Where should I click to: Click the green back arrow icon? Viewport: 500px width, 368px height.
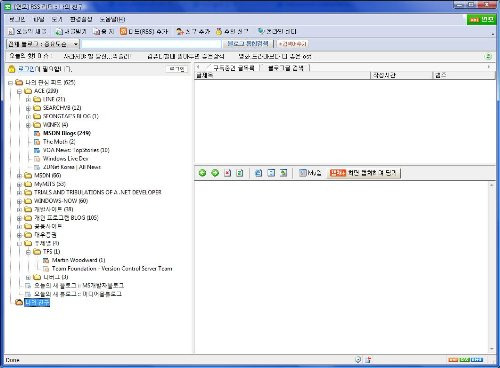click(x=202, y=173)
